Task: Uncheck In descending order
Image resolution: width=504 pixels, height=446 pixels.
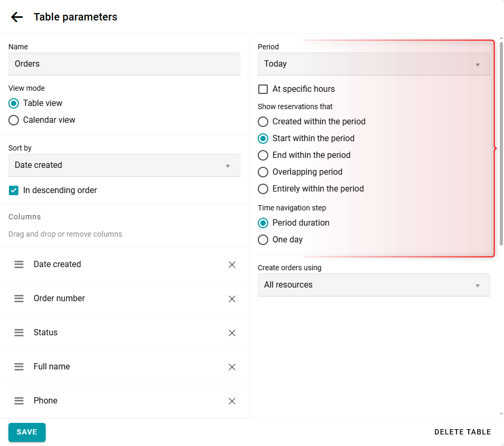Action: [14, 190]
